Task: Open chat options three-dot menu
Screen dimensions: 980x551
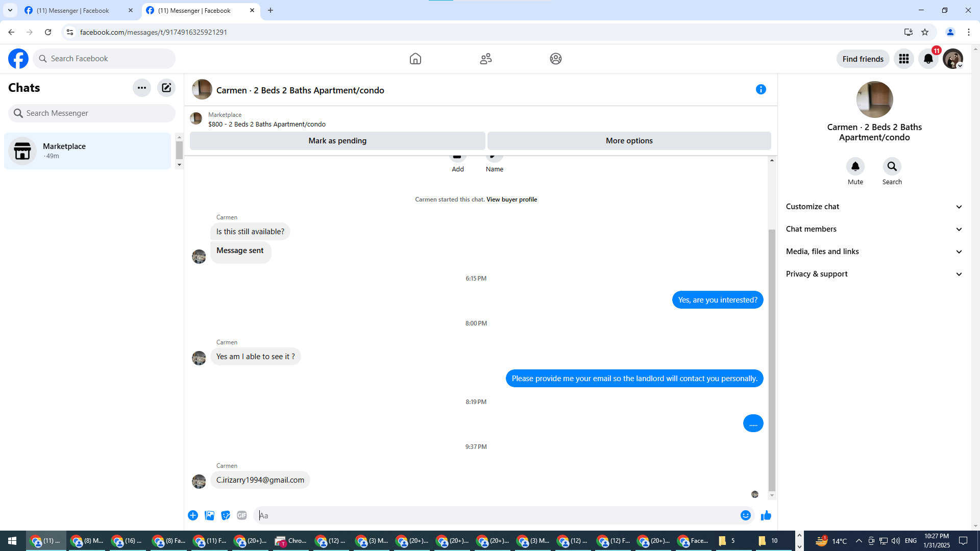Action: pyautogui.click(x=142, y=88)
